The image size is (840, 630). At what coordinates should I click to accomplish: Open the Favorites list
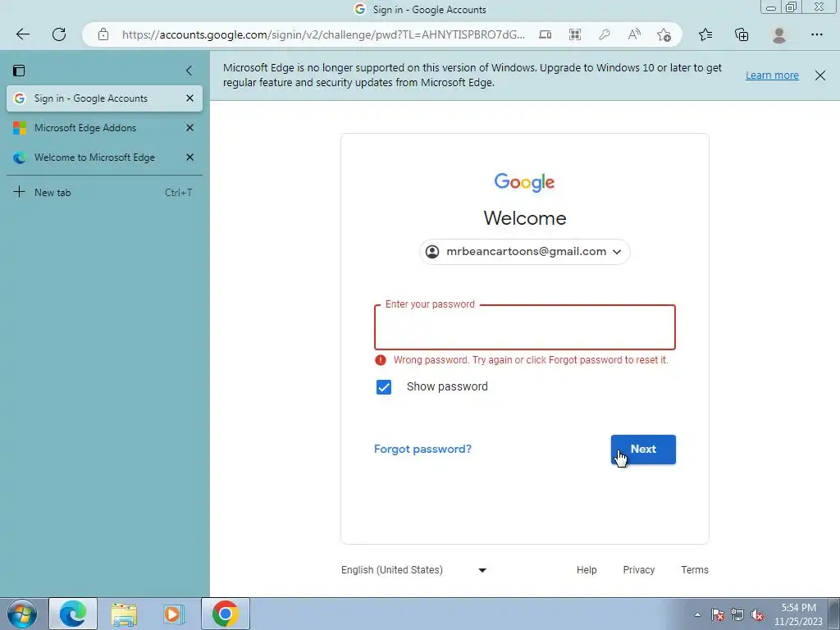coord(705,34)
